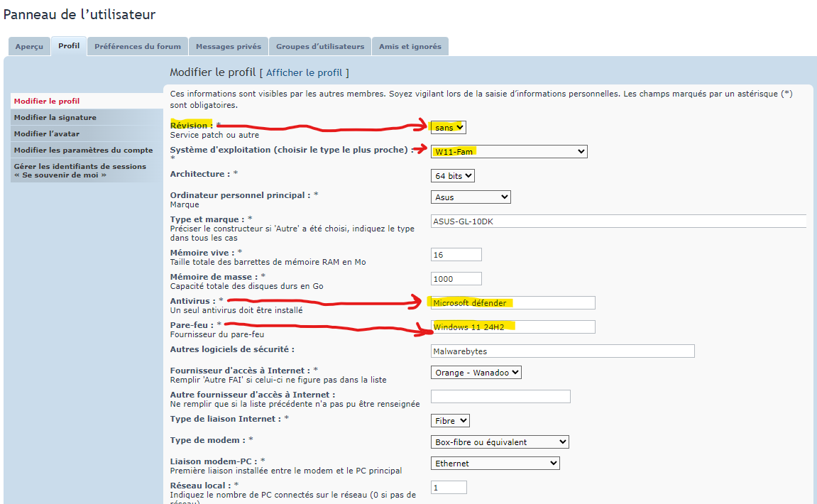817x504 pixels.
Task: Click the Réseau local field with 1
Action: (x=449, y=488)
